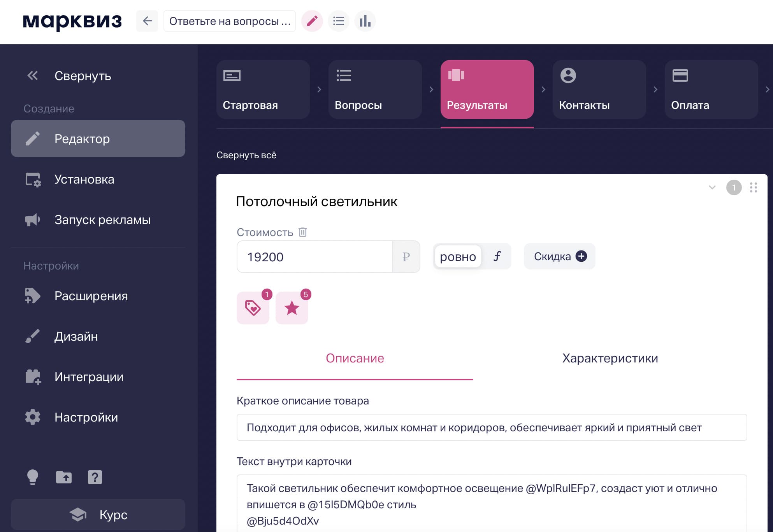Open «Запуск рекламы» in the sidebar

coord(102,220)
